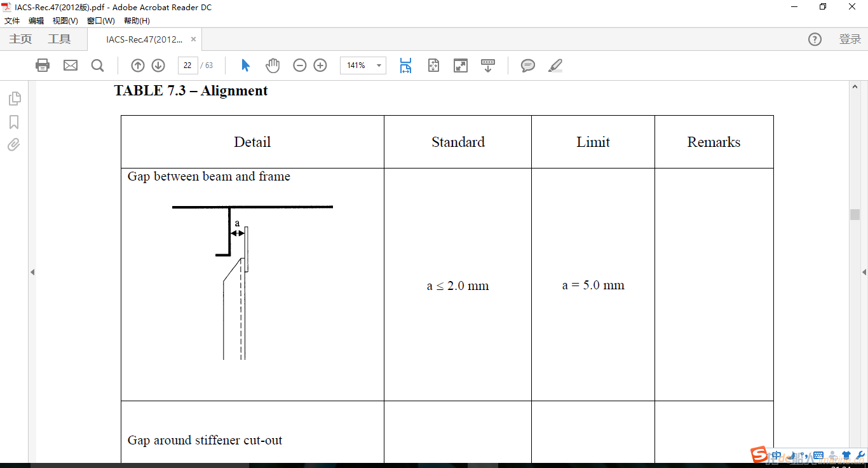Click the beam and frame gap diagram
The image size is (868, 468).
[252, 282]
